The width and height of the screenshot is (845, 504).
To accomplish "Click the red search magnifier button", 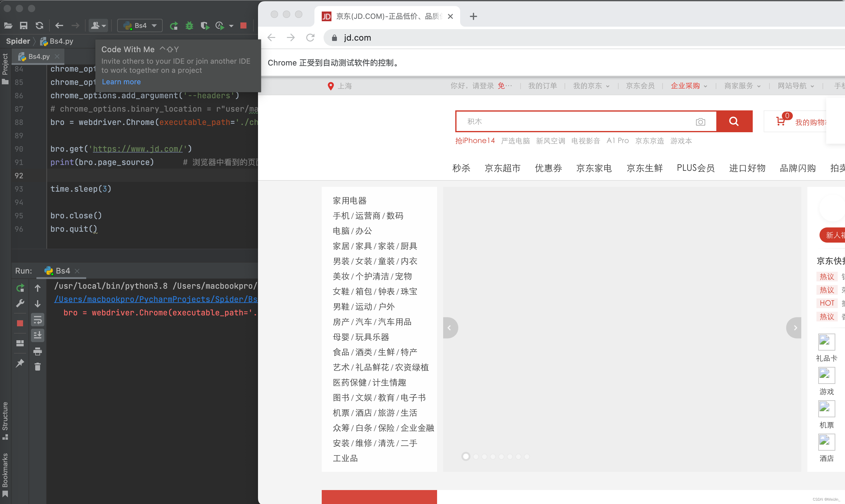I will [x=734, y=121].
